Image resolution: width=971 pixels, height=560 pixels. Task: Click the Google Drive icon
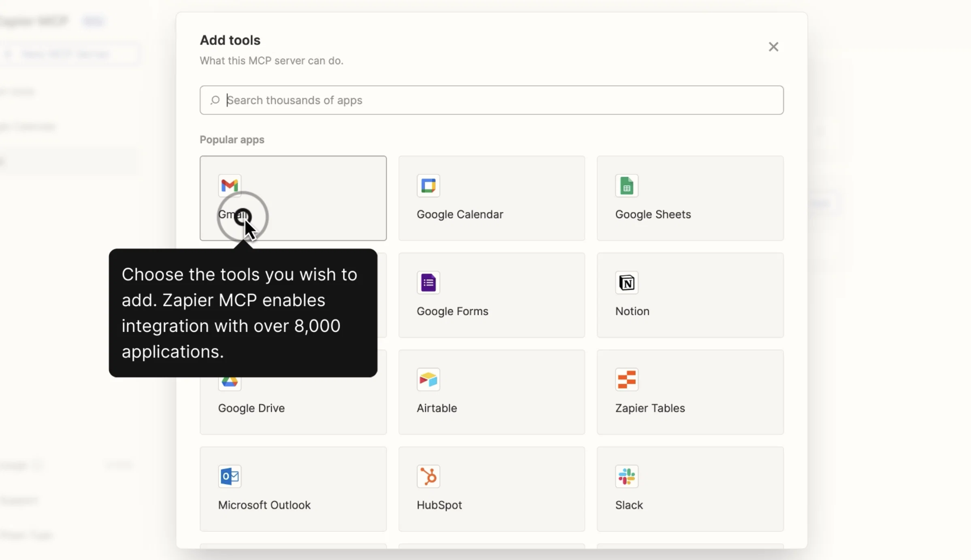(x=230, y=382)
